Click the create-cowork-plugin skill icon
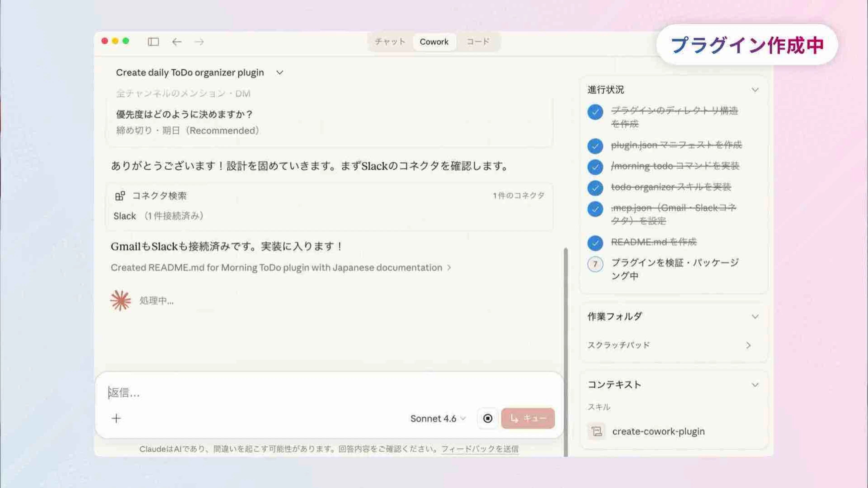868x488 pixels. [597, 431]
